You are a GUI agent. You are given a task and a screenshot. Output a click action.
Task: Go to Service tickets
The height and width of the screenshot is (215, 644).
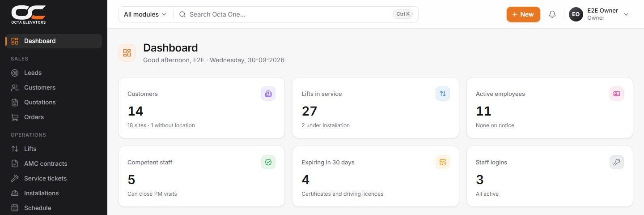click(x=54, y=178)
